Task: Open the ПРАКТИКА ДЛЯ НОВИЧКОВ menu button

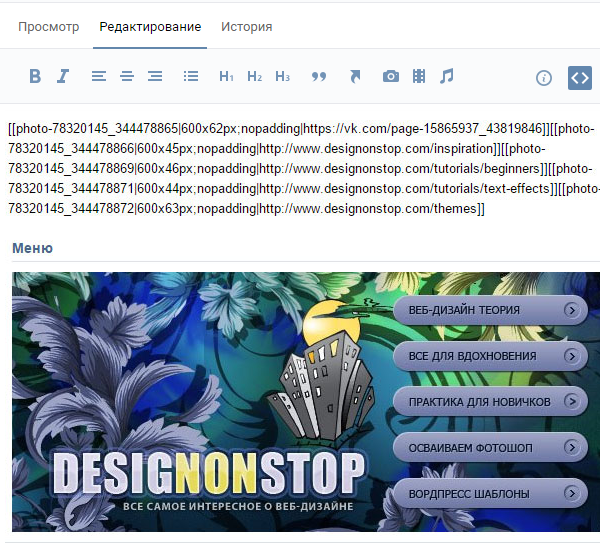Action: pos(490,401)
